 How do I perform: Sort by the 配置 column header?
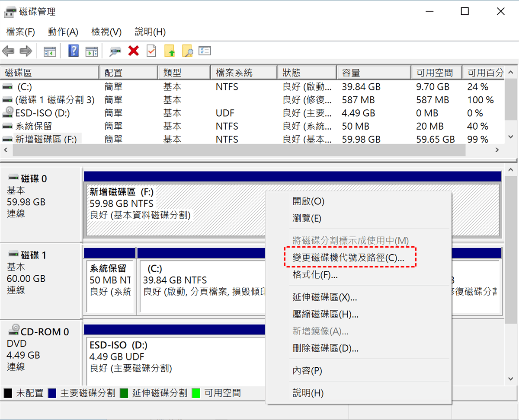click(x=129, y=73)
